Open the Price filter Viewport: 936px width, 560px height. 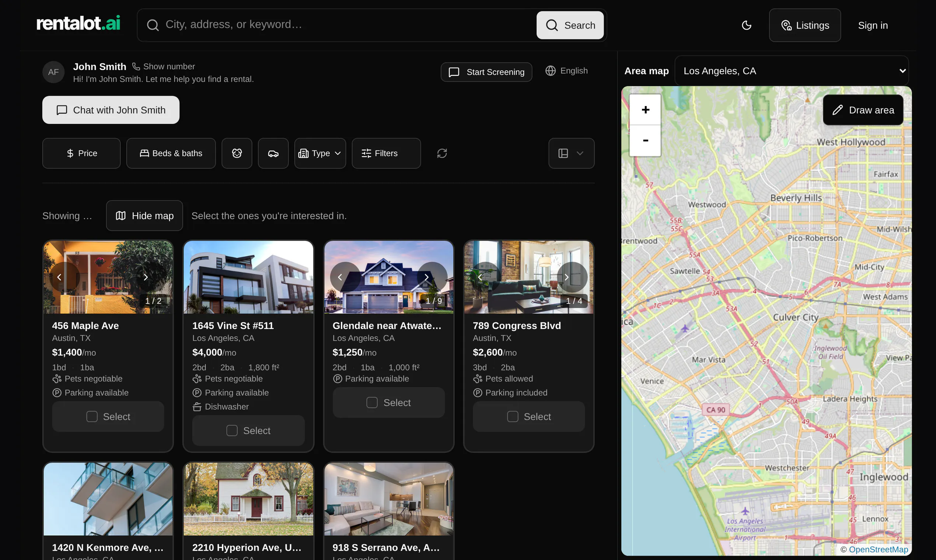[x=81, y=153]
